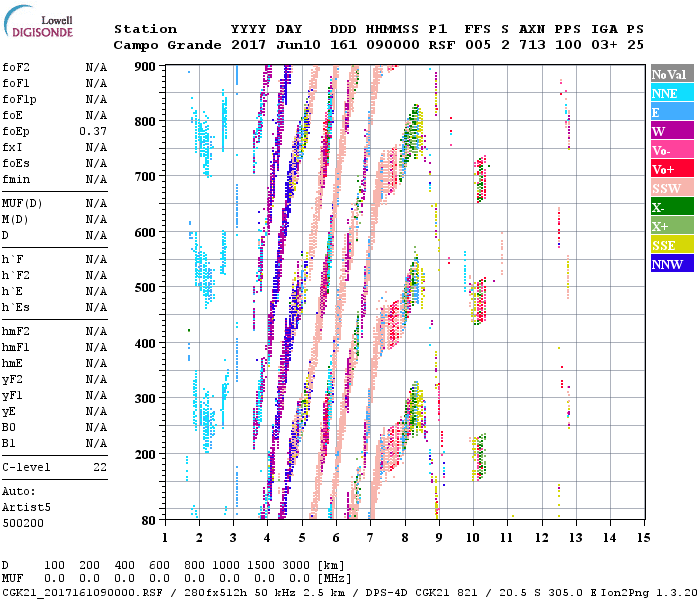Click the Lowell Digisonde logo

tap(39, 22)
